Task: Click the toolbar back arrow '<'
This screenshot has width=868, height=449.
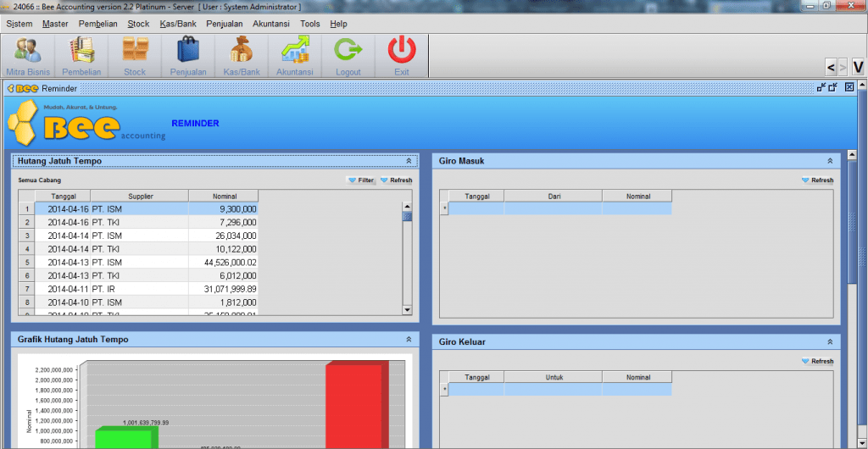Action: coord(831,68)
